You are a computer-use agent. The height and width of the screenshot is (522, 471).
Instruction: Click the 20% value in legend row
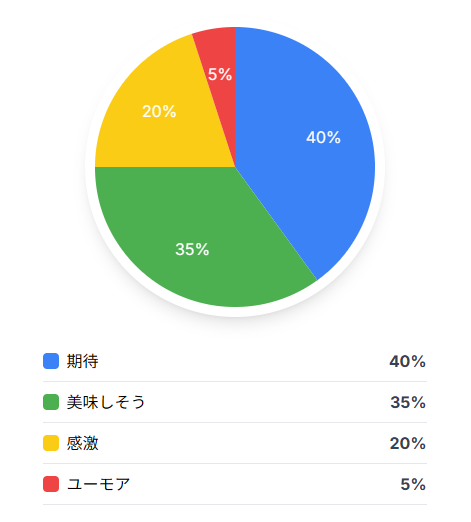click(408, 443)
